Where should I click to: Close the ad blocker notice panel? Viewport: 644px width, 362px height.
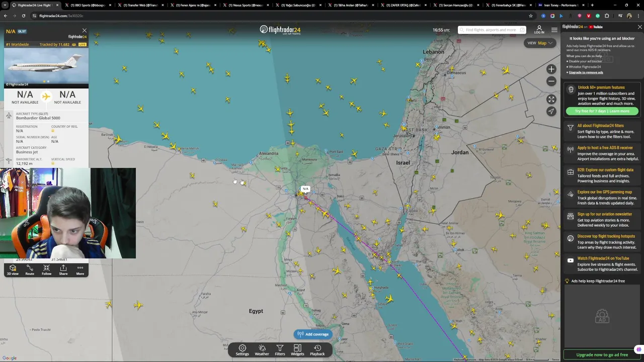(x=639, y=27)
